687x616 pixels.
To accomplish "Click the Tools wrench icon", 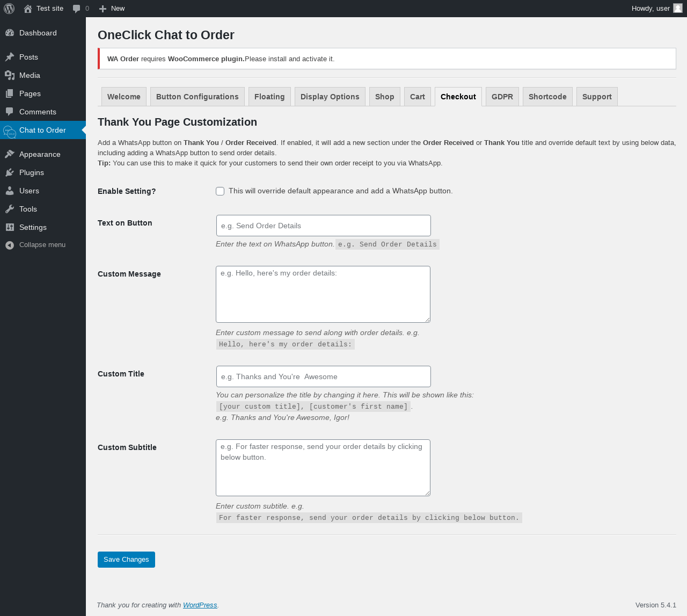I will coord(10,209).
